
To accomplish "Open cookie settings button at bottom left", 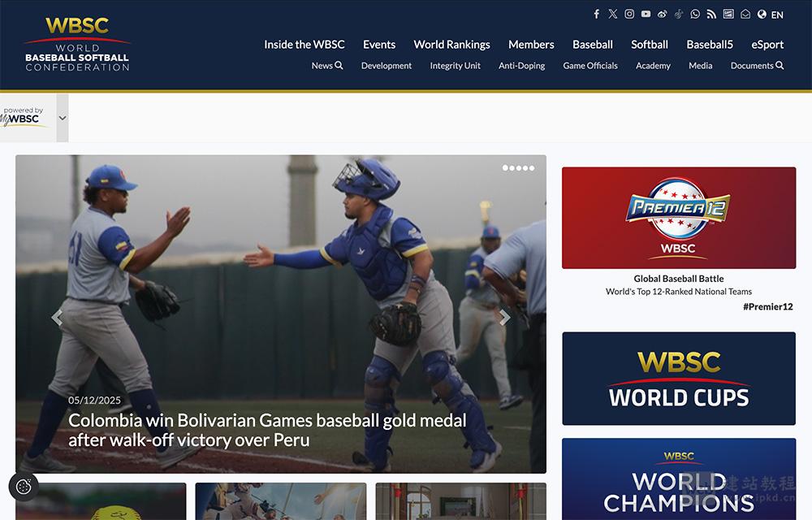I will [x=24, y=487].
